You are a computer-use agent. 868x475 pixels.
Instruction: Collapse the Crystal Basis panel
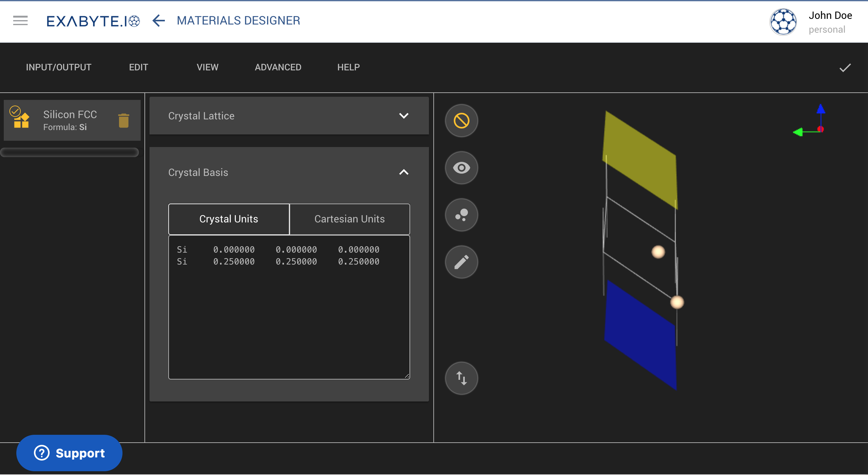(x=404, y=172)
